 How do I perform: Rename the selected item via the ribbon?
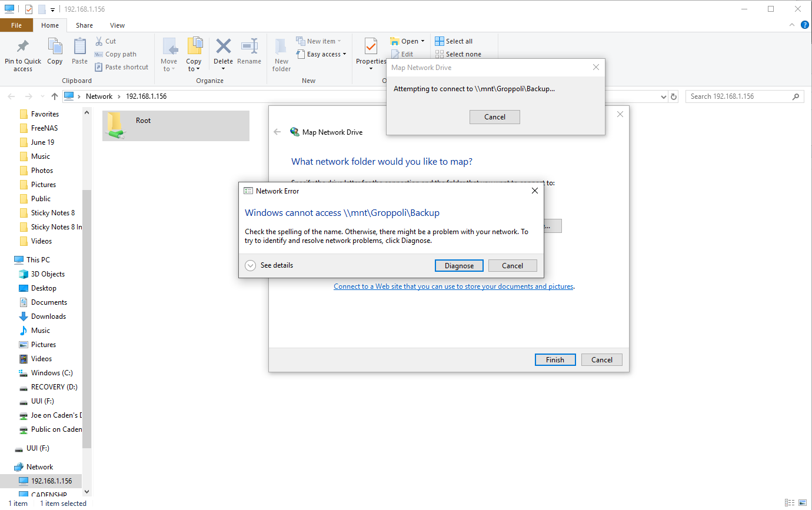(249, 52)
